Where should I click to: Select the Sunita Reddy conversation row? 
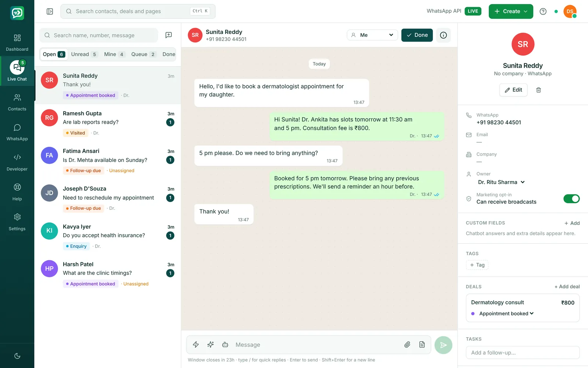(108, 85)
